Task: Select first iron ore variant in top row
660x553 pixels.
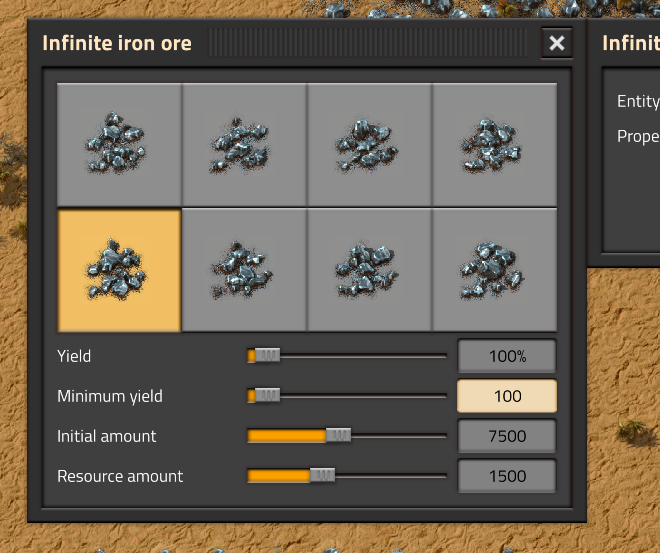Action: tap(120, 144)
